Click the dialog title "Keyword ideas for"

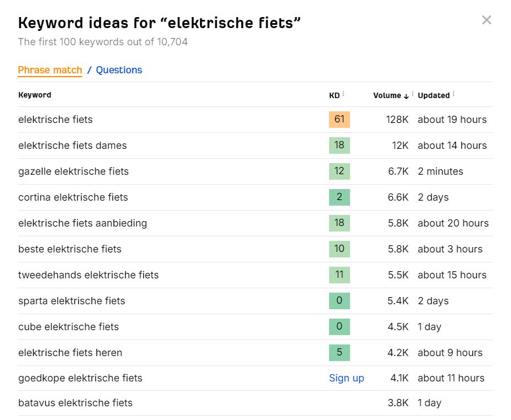pyautogui.click(x=87, y=23)
